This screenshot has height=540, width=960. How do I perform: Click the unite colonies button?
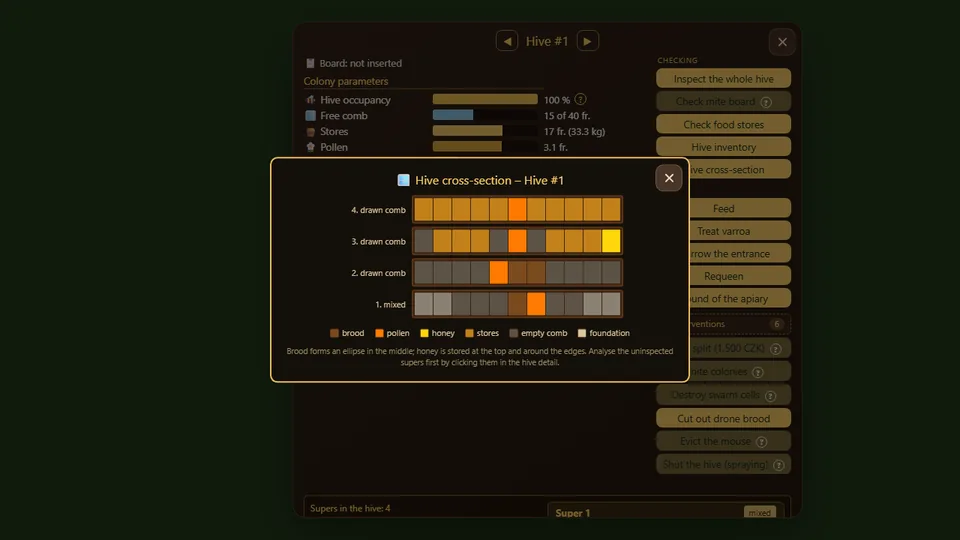coord(740,372)
